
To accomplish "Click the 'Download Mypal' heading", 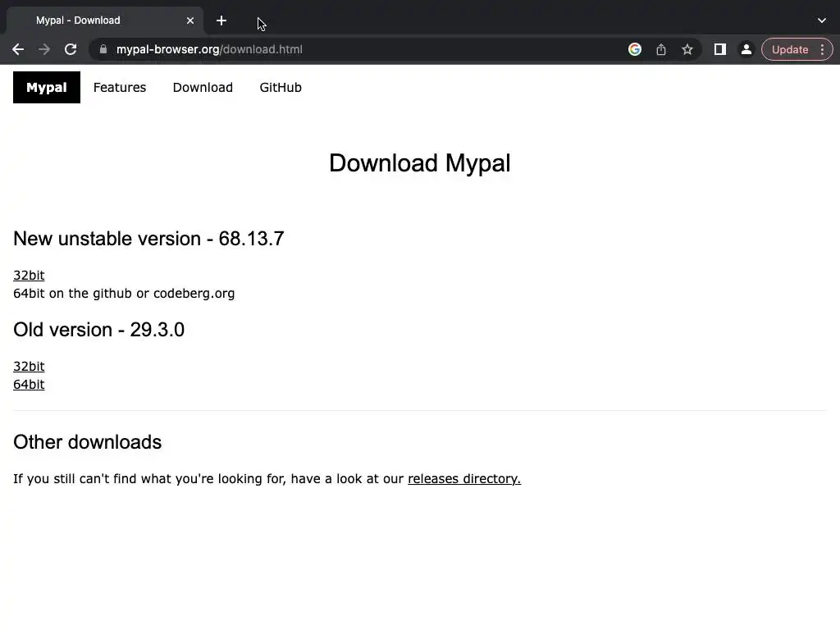I will point(419,163).
